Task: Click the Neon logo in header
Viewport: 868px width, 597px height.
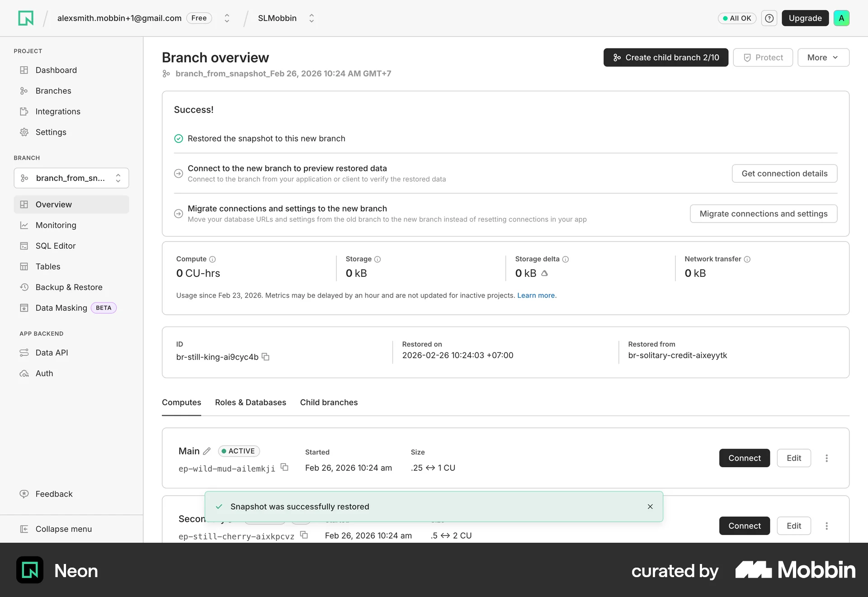Action: click(x=26, y=18)
